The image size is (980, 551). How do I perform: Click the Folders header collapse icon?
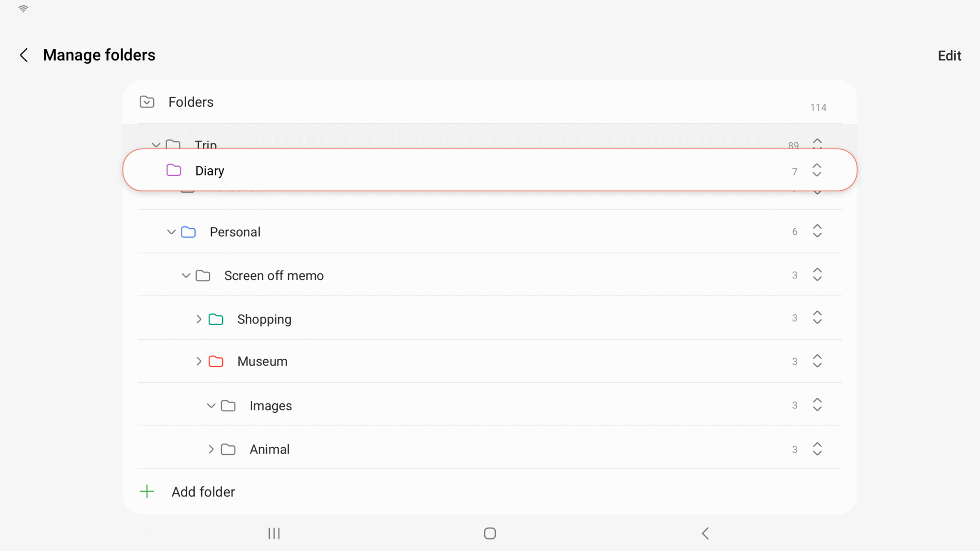147,102
